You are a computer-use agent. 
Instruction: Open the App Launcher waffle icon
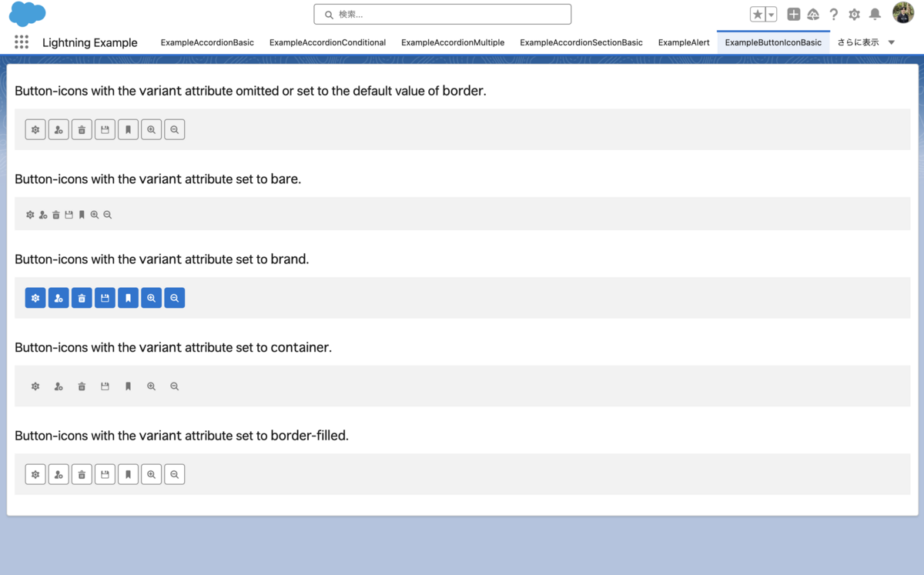pyautogui.click(x=21, y=42)
